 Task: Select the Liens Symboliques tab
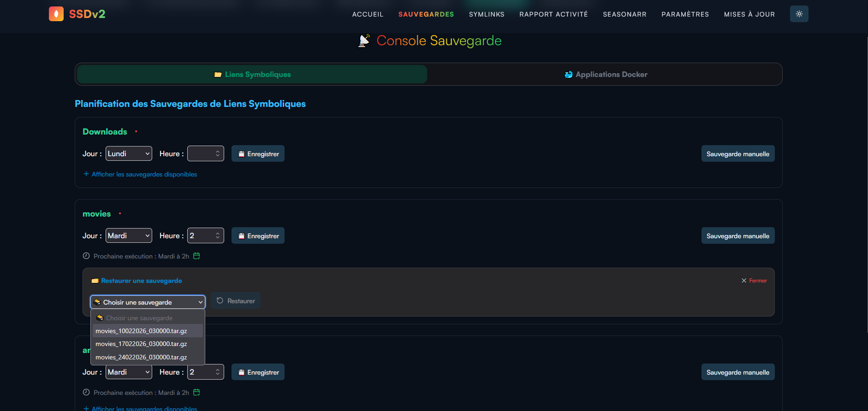pyautogui.click(x=252, y=75)
